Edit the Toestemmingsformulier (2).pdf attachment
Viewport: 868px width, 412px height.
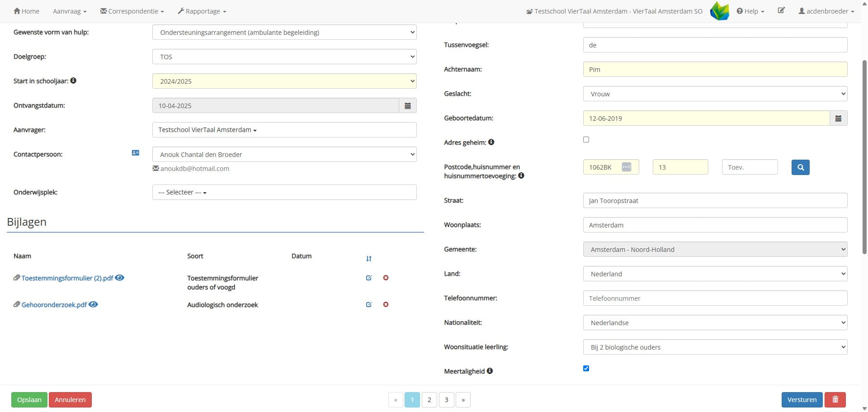pos(369,278)
